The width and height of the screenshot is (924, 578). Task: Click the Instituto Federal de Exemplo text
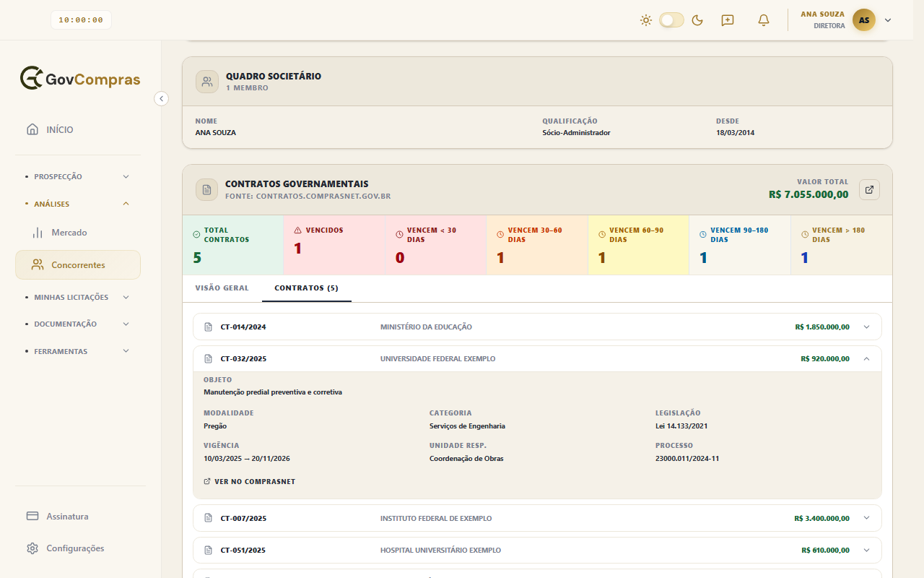436,518
